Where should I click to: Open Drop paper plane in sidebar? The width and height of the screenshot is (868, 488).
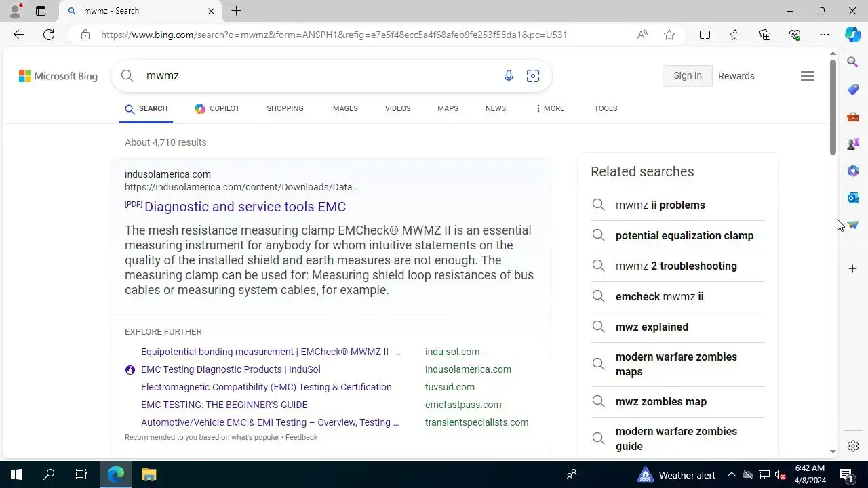pos(853,225)
